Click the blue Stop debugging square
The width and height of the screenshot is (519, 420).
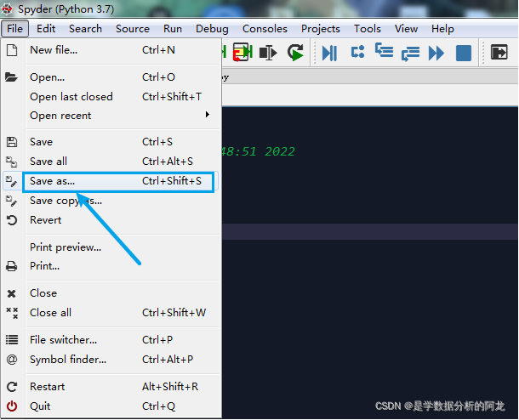click(464, 53)
